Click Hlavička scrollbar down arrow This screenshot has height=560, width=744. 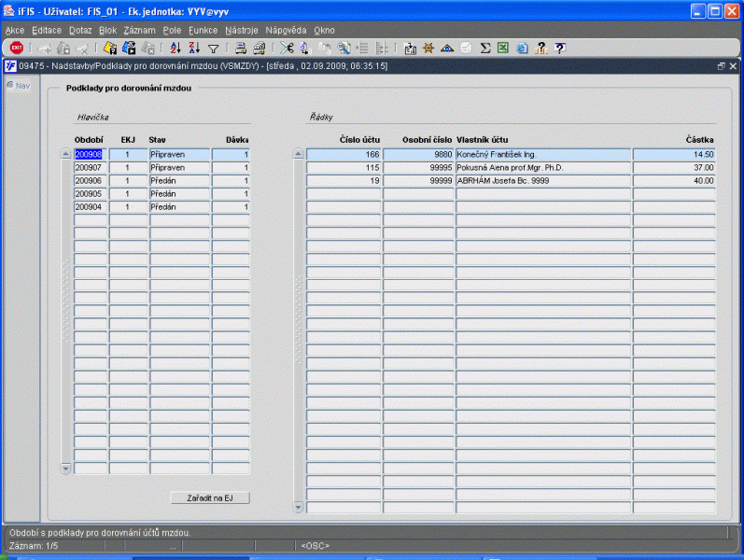[66, 469]
